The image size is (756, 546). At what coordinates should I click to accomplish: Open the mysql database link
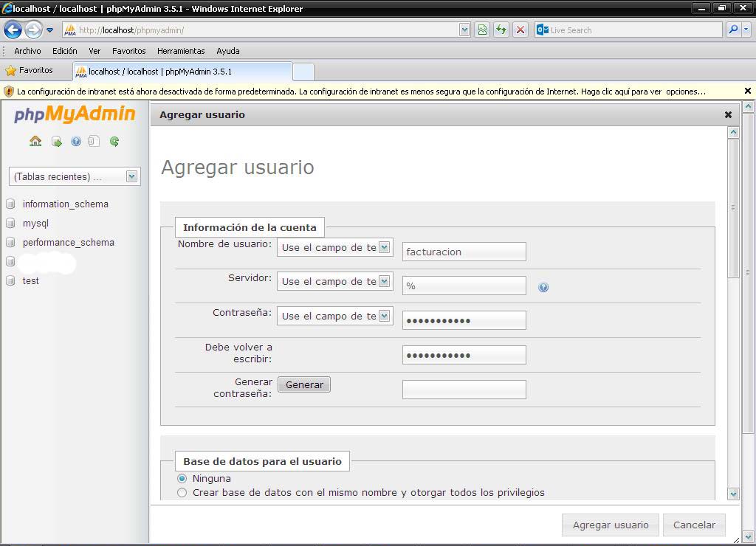(x=35, y=223)
